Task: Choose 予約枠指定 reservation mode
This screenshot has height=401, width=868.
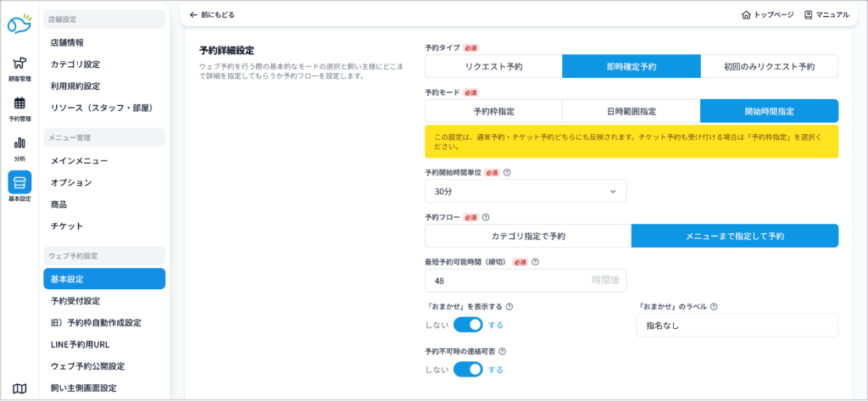Action: [x=493, y=111]
